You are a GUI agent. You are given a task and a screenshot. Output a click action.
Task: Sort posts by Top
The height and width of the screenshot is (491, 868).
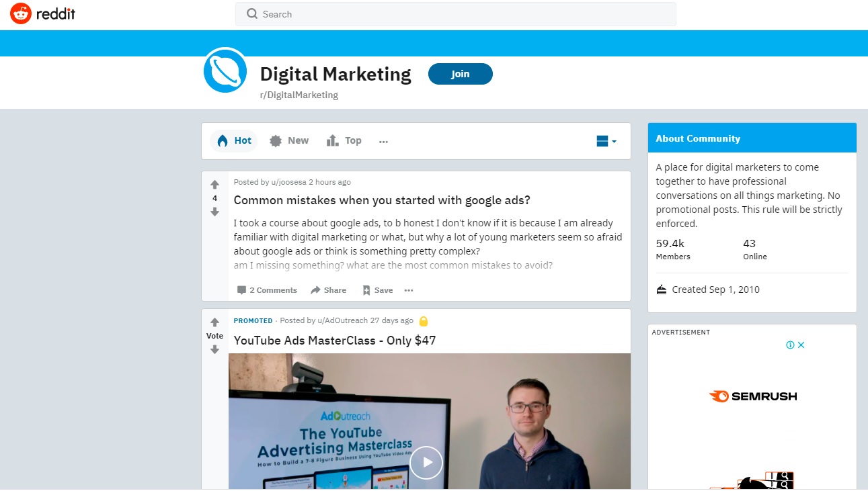click(x=344, y=141)
